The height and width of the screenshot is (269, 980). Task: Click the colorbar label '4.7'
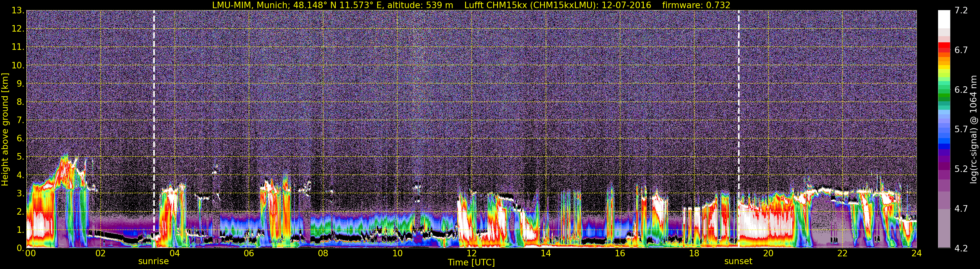point(961,208)
